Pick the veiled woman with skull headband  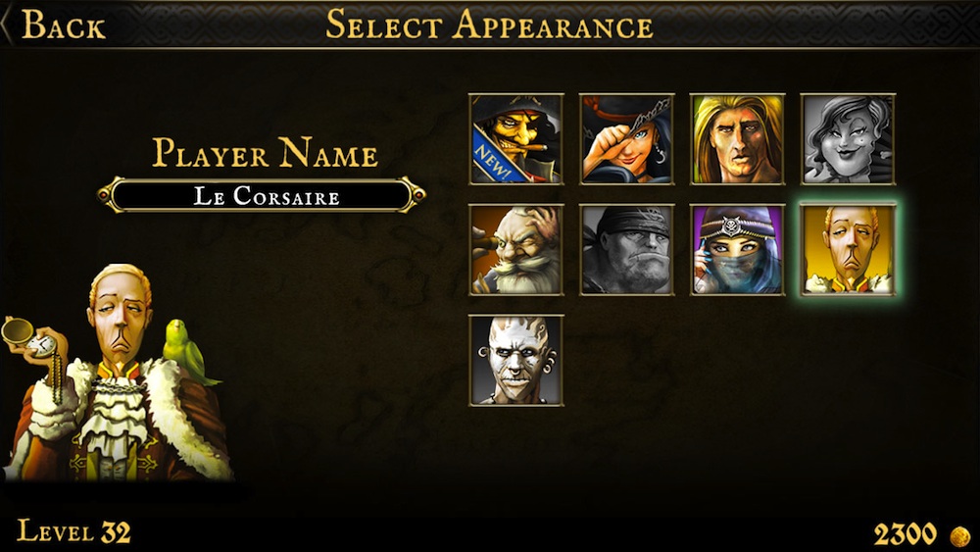738,249
